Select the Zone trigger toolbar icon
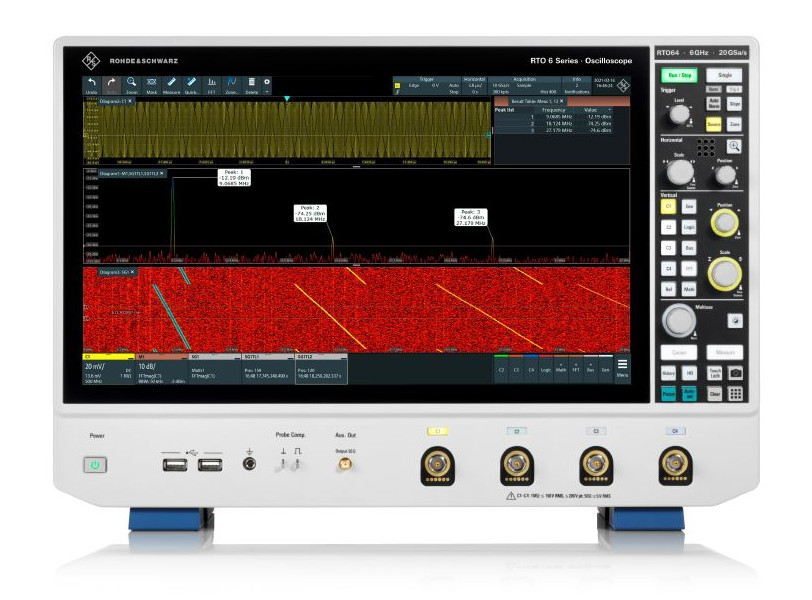812x600 pixels. pos(231,85)
